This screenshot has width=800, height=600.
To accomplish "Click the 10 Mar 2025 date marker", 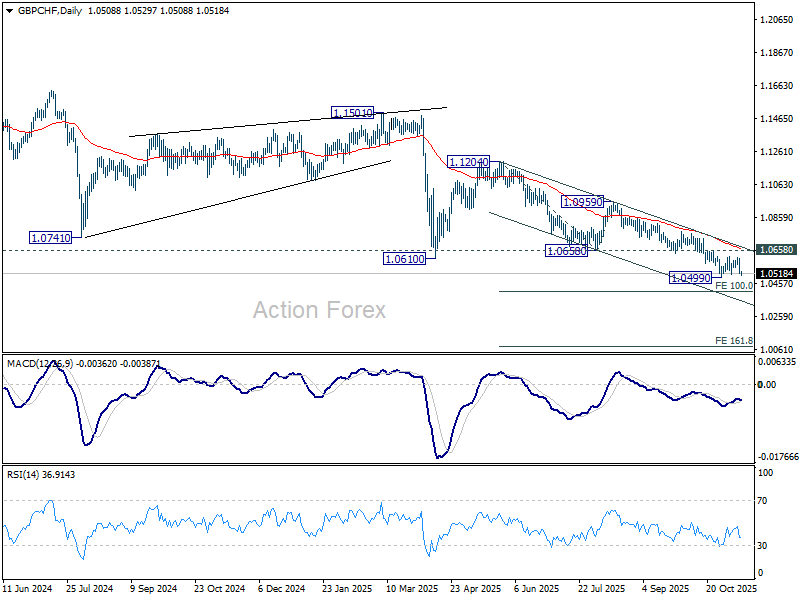I will 412,588.
